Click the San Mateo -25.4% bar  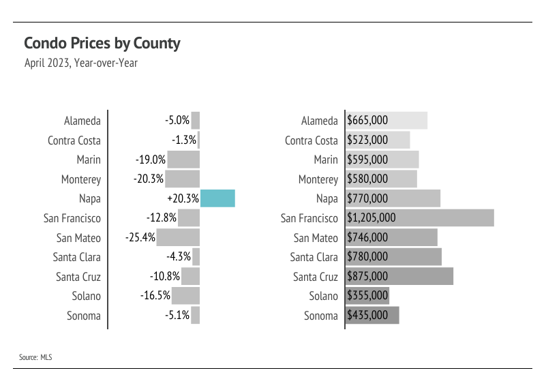(178, 237)
